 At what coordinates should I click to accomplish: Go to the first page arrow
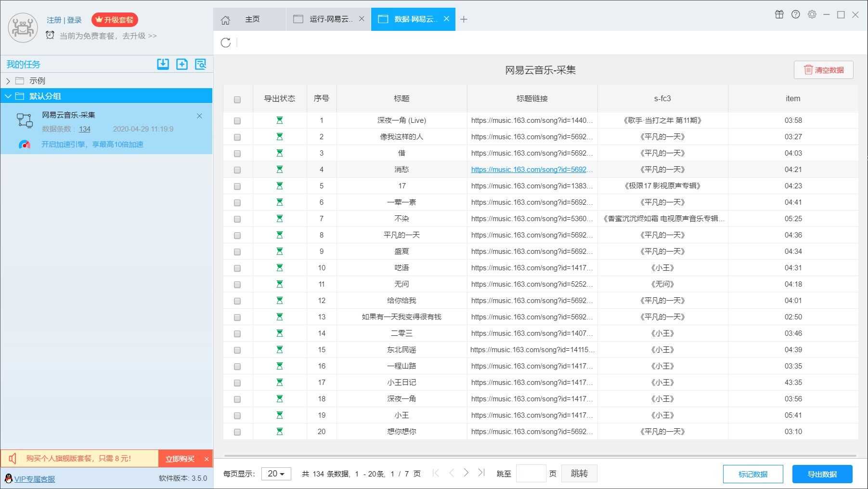point(436,473)
